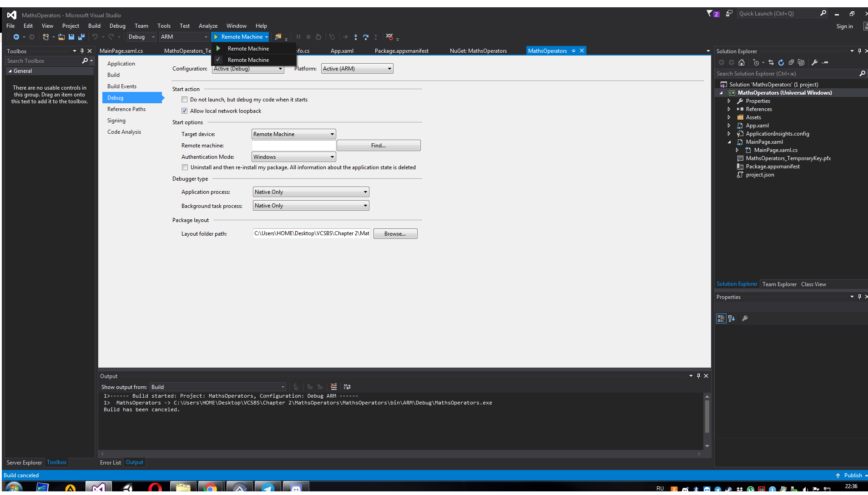Click the Save toolbar icon
The height and width of the screenshot is (495, 868).
71,37
